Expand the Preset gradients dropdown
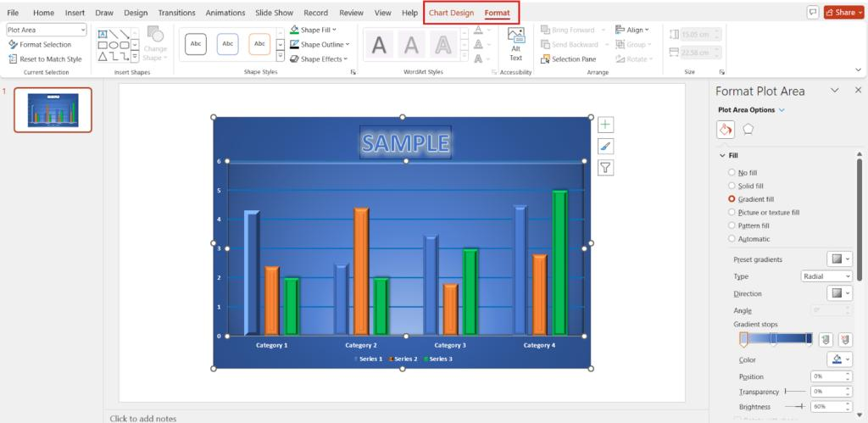Image resolution: width=868 pixels, height=423 pixels. (x=840, y=259)
